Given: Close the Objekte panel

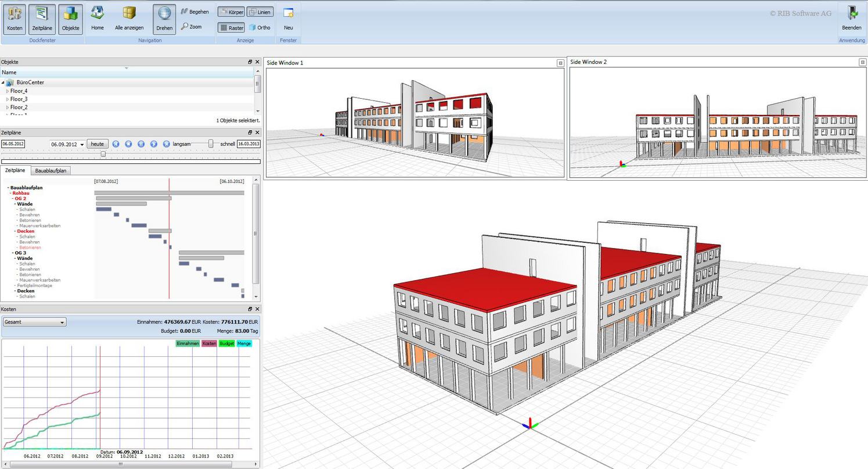Looking at the screenshot, I should (x=257, y=62).
